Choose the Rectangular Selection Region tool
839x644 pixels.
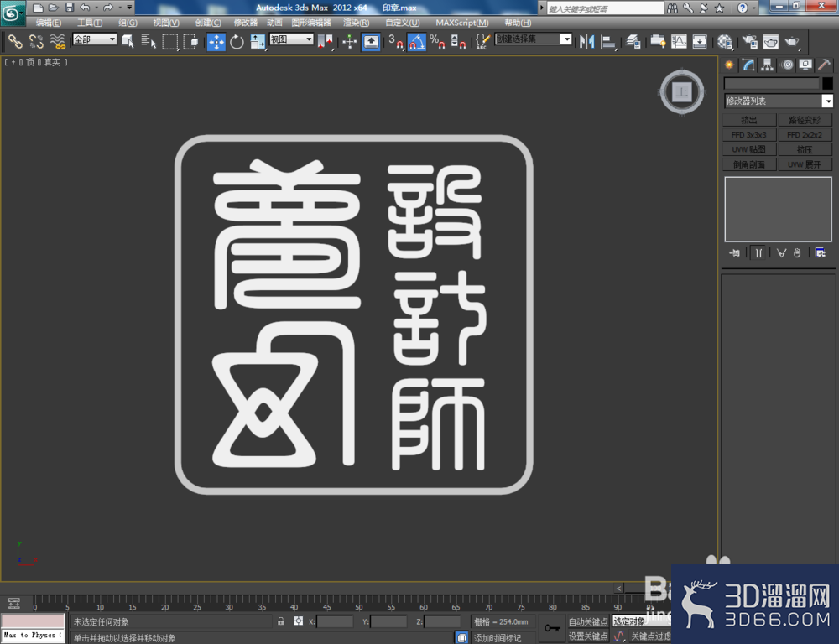coord(170,41)
